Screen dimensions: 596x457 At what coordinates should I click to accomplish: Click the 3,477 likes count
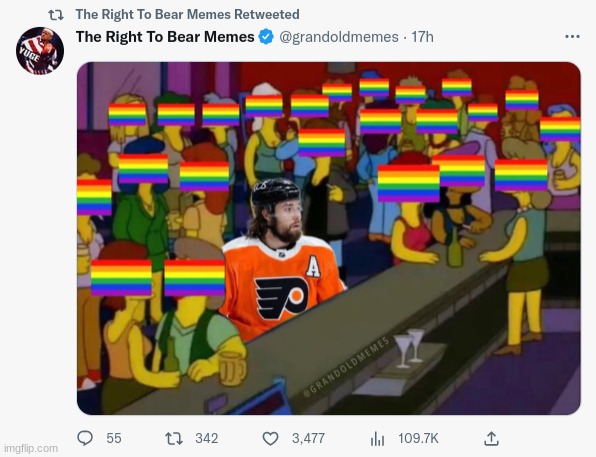pos(308,438)
